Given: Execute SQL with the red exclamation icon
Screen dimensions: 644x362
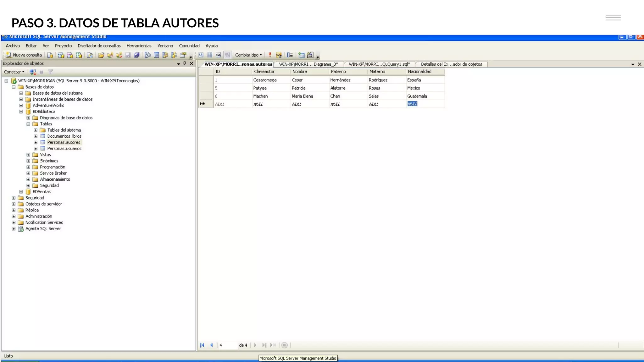Looking at the screenshot, I should point(270,55).
